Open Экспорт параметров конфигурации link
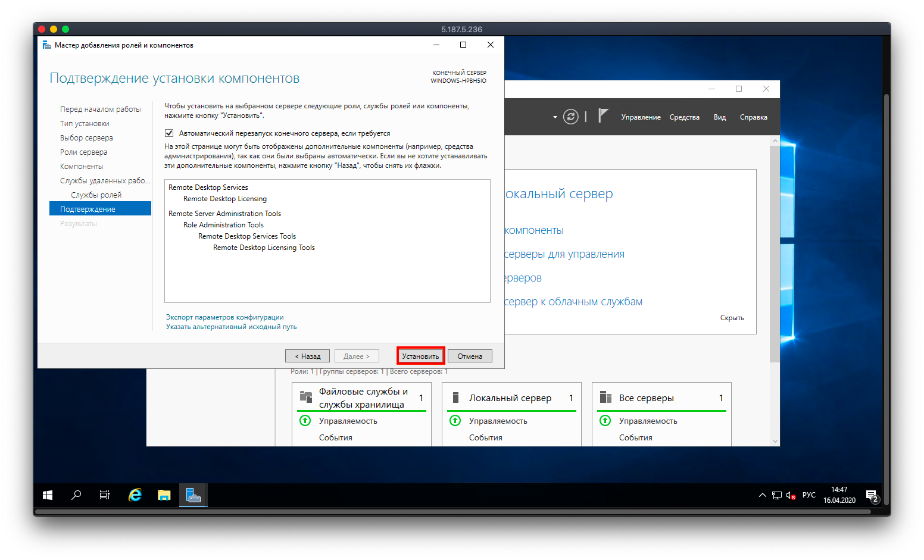Screen dimensions: 924x560 (224, 317)
